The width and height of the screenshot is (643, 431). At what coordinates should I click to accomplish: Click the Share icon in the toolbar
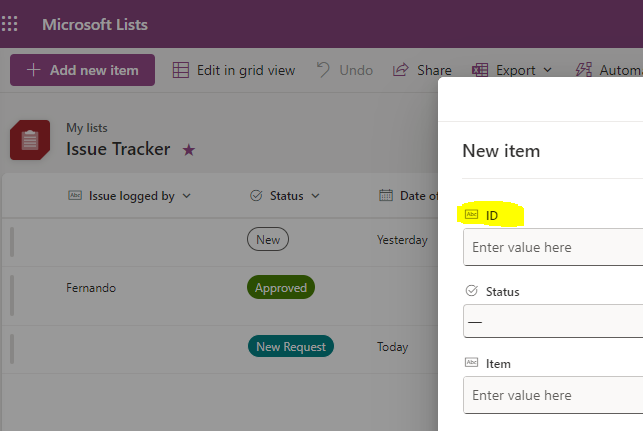click(x=400, y=70)
